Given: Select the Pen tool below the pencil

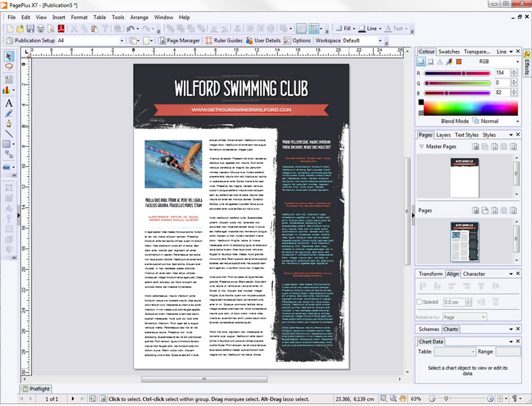Looking at the screenshot, I should click(9, 123).
